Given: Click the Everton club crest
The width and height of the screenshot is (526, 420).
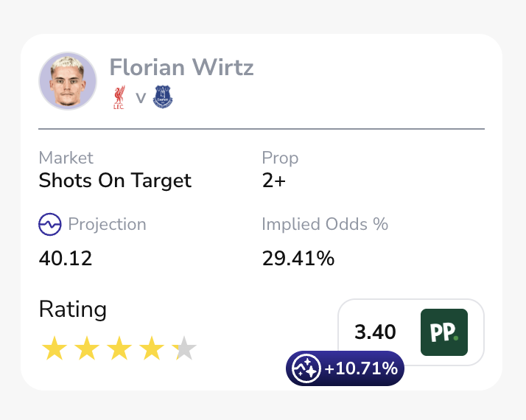Looking at the screenshot, I should (162, 97).
